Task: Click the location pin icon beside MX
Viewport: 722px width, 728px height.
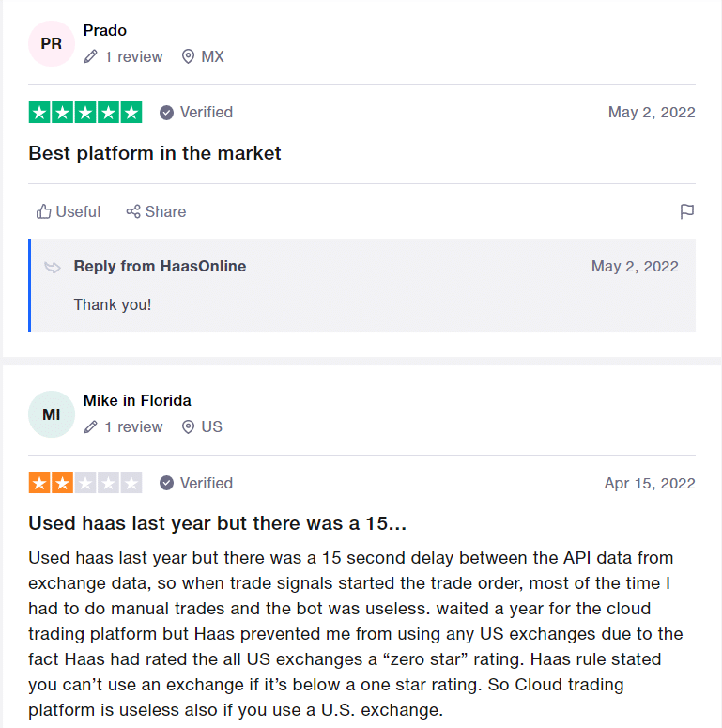Action: pos(188,56)
